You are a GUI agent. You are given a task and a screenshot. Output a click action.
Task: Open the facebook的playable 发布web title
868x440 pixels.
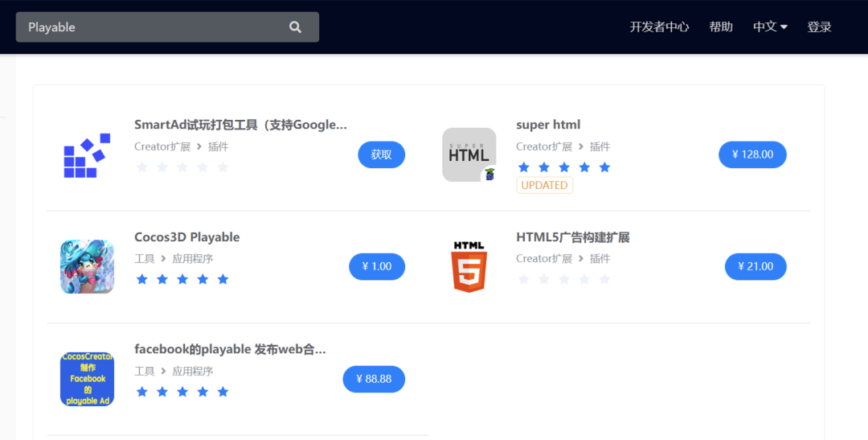point(231,350)
